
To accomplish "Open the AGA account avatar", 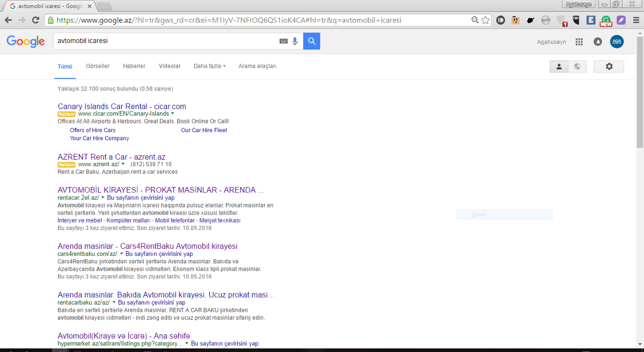I will (617, 41).
